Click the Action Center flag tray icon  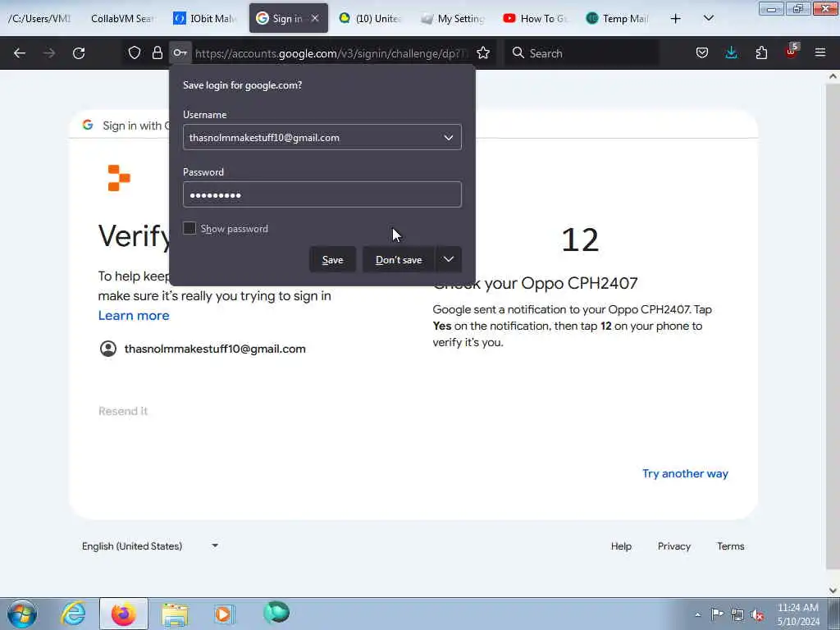click(716, 614)
